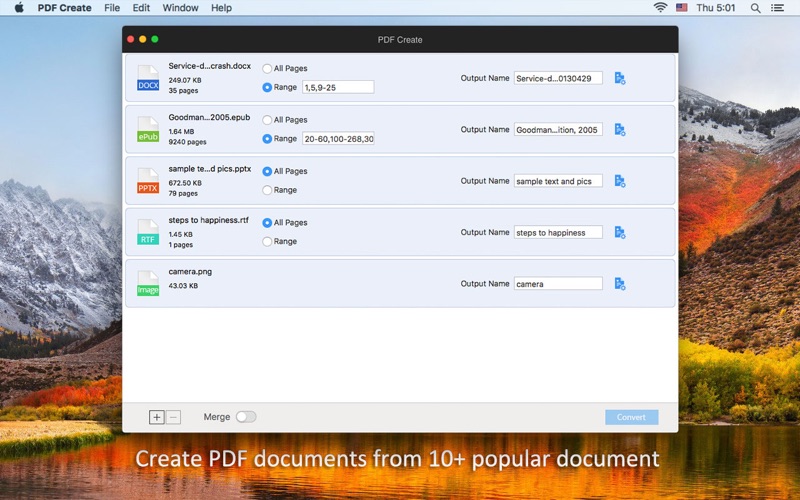The width and height of the screenshot is (800, 500).
Task: Click the 249.07 KB file size
Action: 185,80
